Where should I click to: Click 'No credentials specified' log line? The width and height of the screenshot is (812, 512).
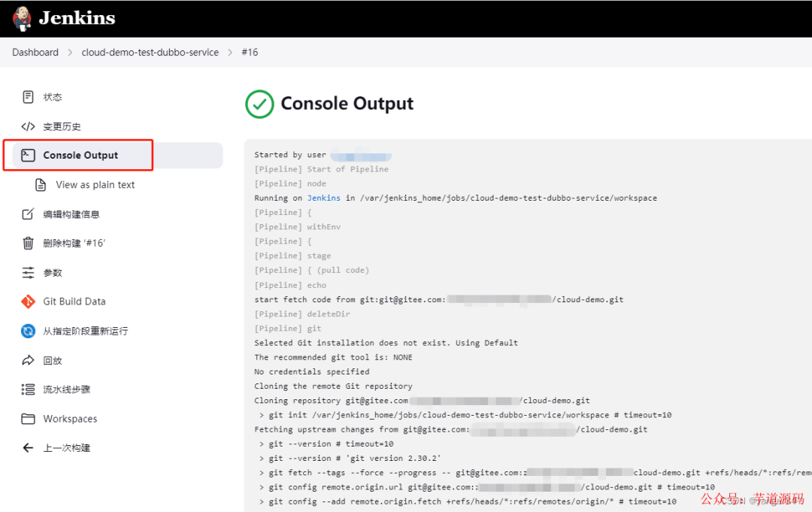pos(312,371)
